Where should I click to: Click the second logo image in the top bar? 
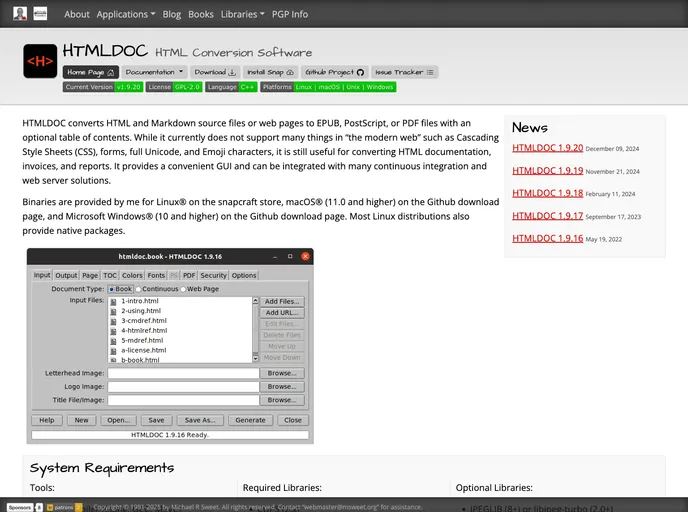click(x=40, y=14)
